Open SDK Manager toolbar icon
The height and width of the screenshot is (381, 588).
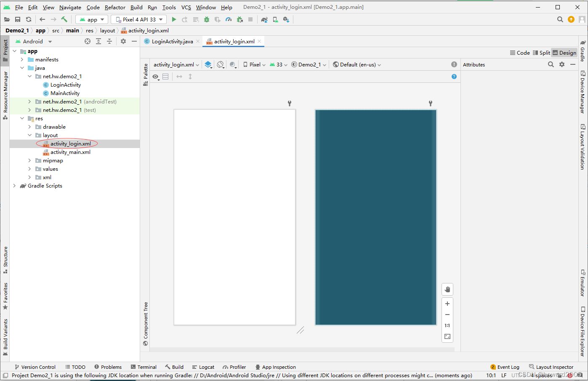tap(286, 19)
